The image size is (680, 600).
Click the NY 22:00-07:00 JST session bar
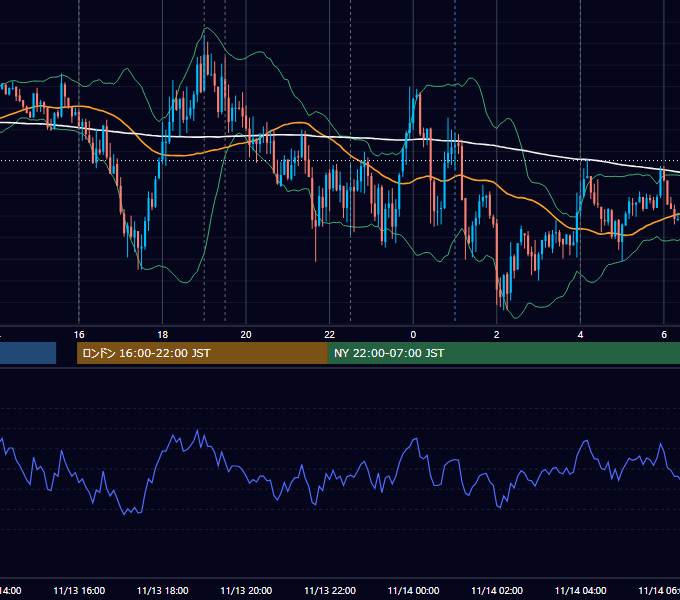[x=503, y=353]
